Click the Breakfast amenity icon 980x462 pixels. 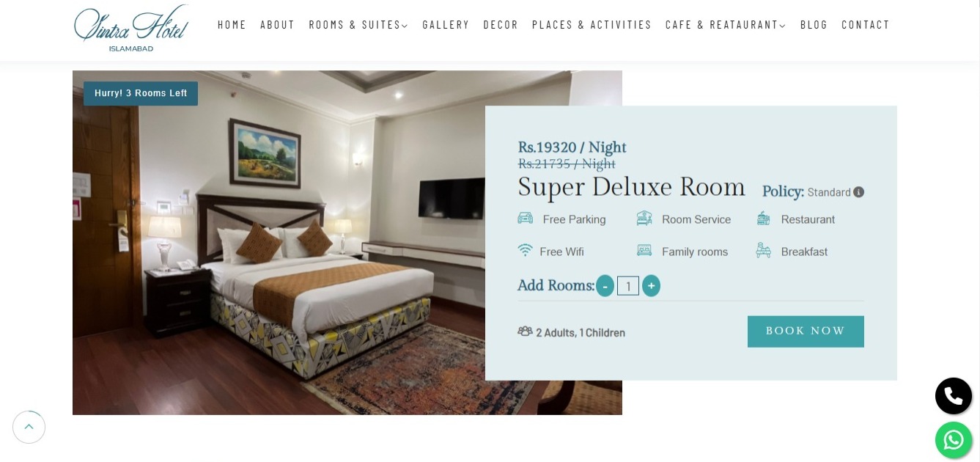point(764,250)
